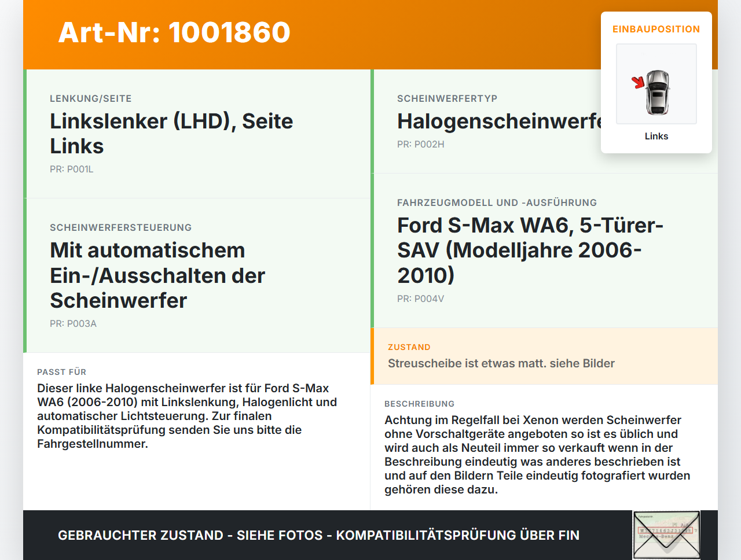The width and height of the screenshot is (741, 560).
Task: Select the Art-Nr 1001860 title
Action: pyautogui.click(x=174, y=33)
